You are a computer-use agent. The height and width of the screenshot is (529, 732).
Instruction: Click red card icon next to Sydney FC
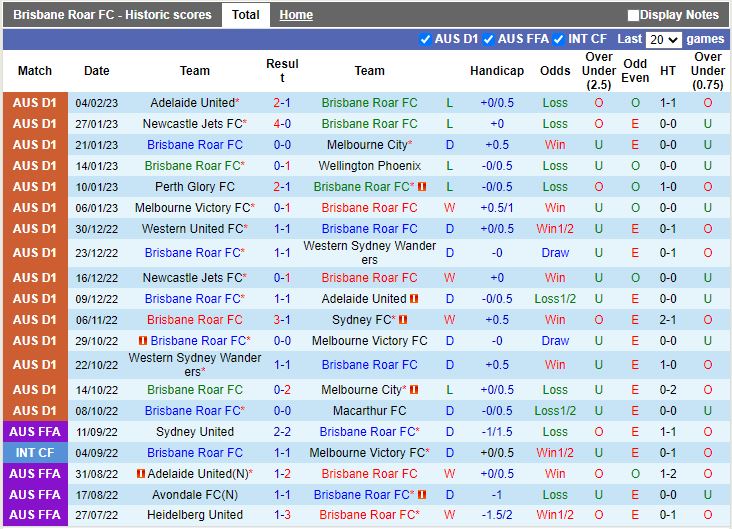pos(403,320)
